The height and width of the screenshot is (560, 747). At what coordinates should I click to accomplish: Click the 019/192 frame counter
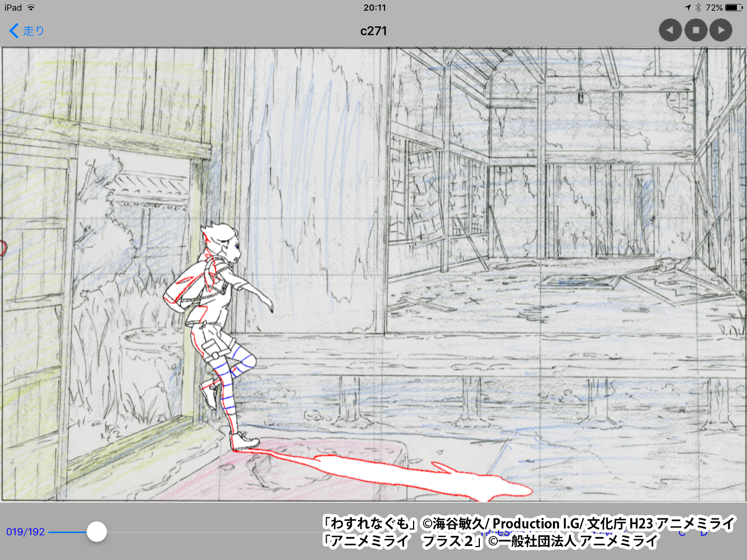point(25,532)
